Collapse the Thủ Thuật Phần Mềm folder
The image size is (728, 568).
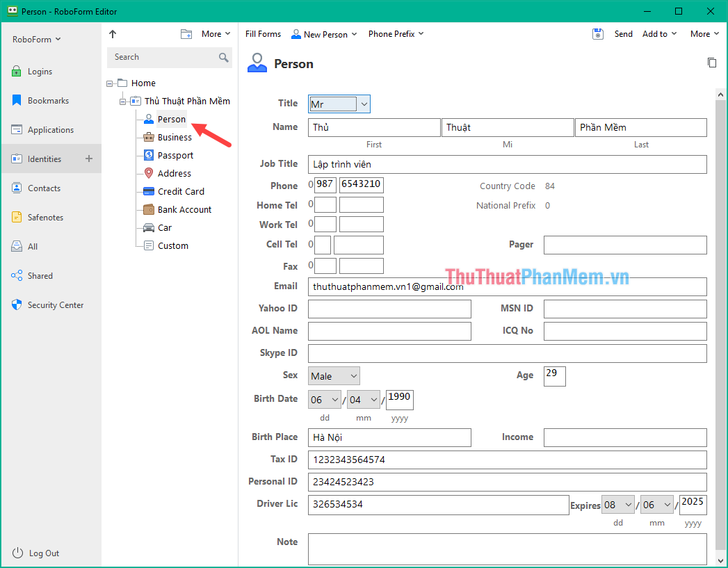(123, 101)
